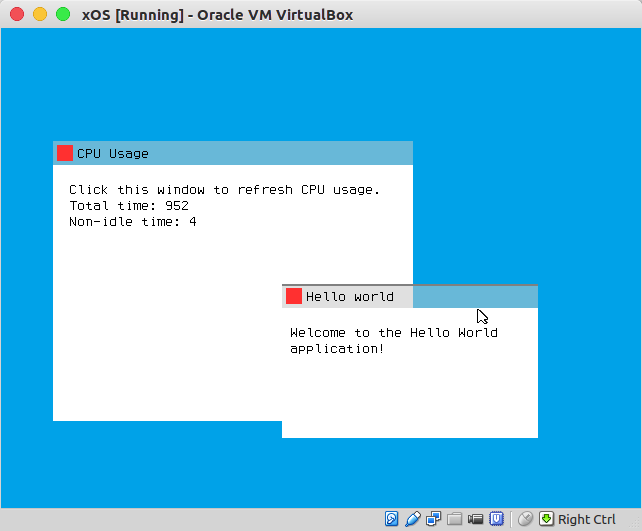642x531 pixels.
Task: Click the Total time: 952 line
Action: click(129, 206)
